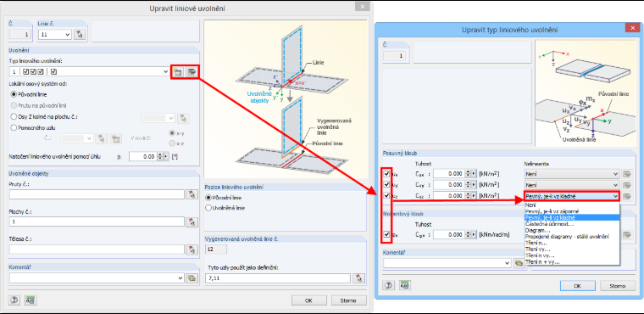Collapse Nelinearita dropdown for uz row

[615, 196]
